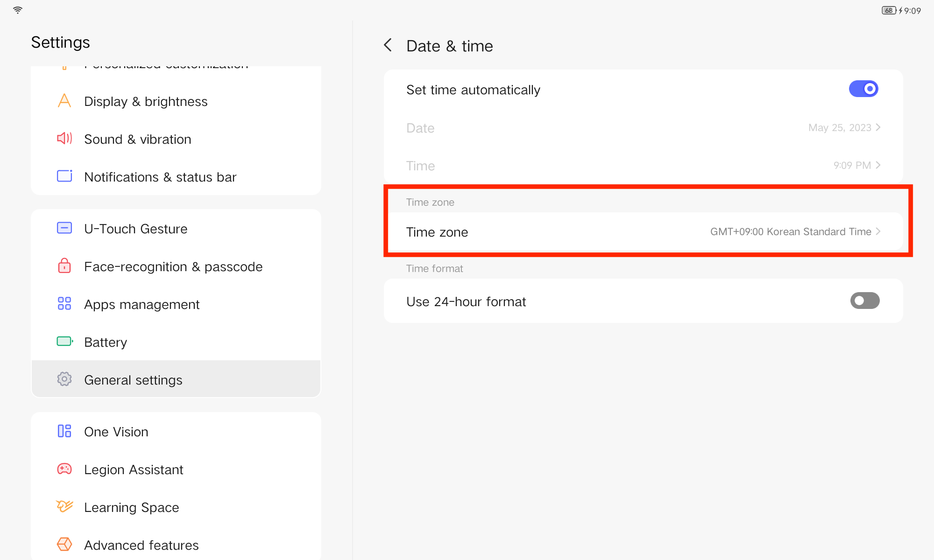Tap GMT+09:00 Korean Standard Time value

coord(790,232)
